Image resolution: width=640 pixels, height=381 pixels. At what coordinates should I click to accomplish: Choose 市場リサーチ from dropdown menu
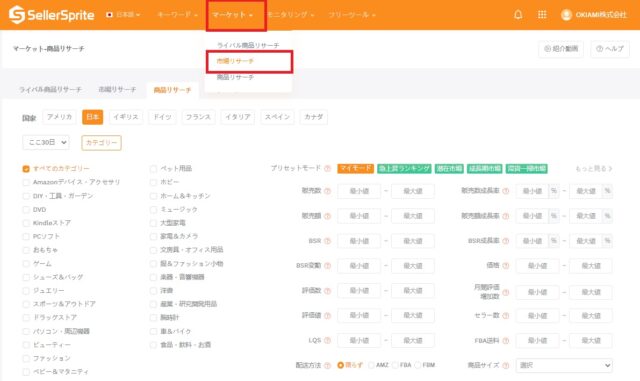tap(235, 61)
